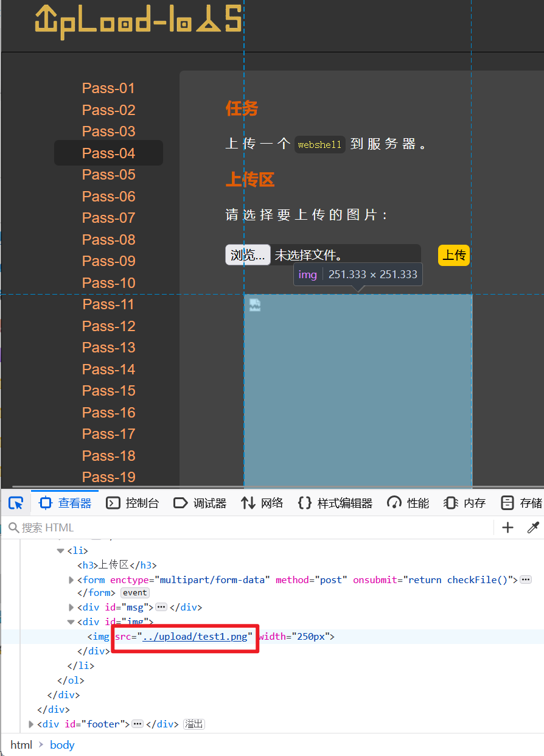Viewport: 544px width, 756px height.
Task: Click the closing </form> tag
Action: (x=96, y=593)
